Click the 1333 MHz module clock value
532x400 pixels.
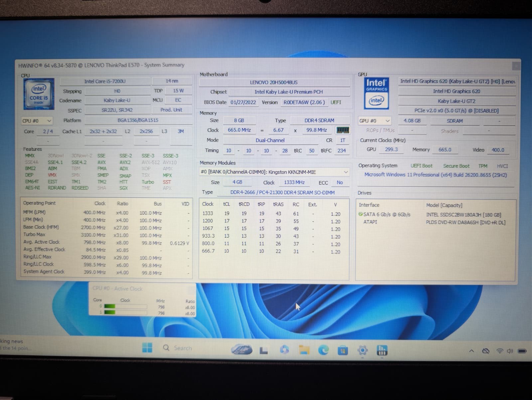pos(294,182)
